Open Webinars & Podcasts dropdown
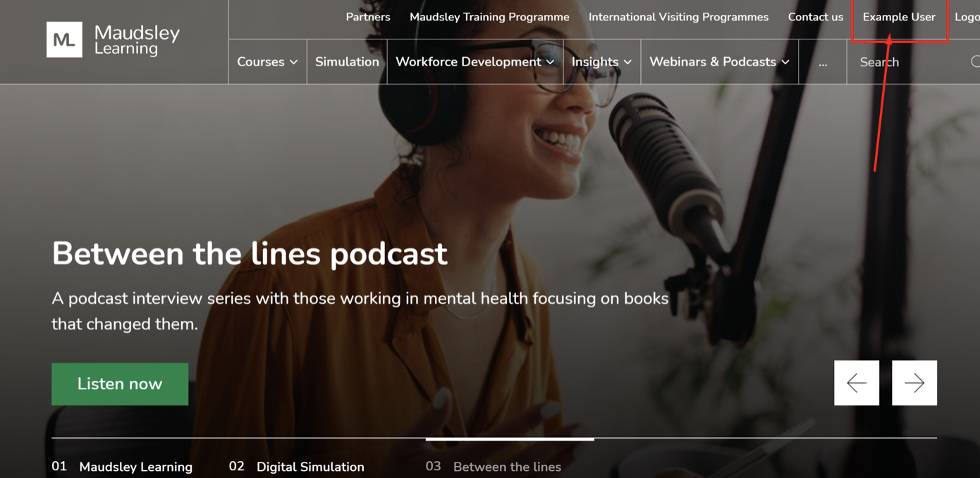 coord(718,62)
